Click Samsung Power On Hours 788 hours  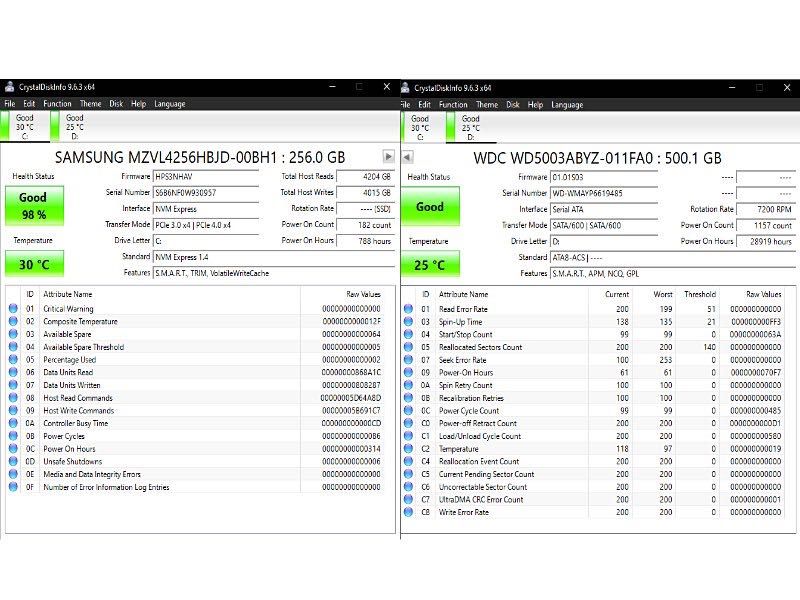tap(365, 240)
